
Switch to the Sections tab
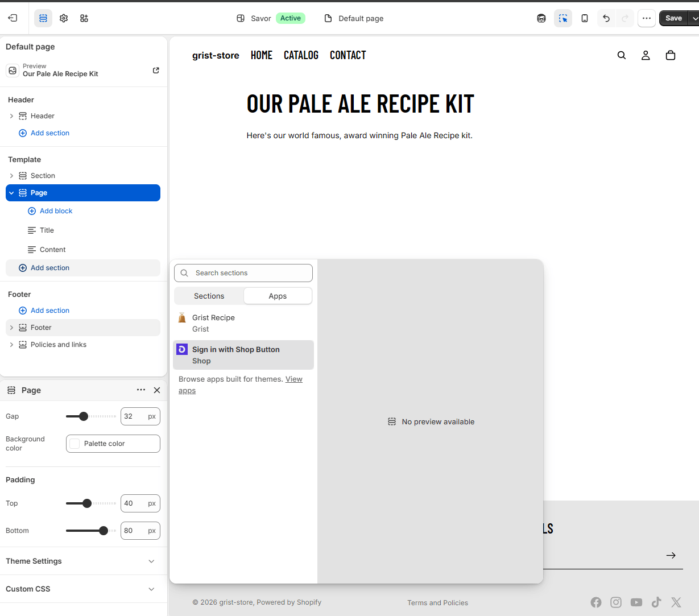(209, 296)
